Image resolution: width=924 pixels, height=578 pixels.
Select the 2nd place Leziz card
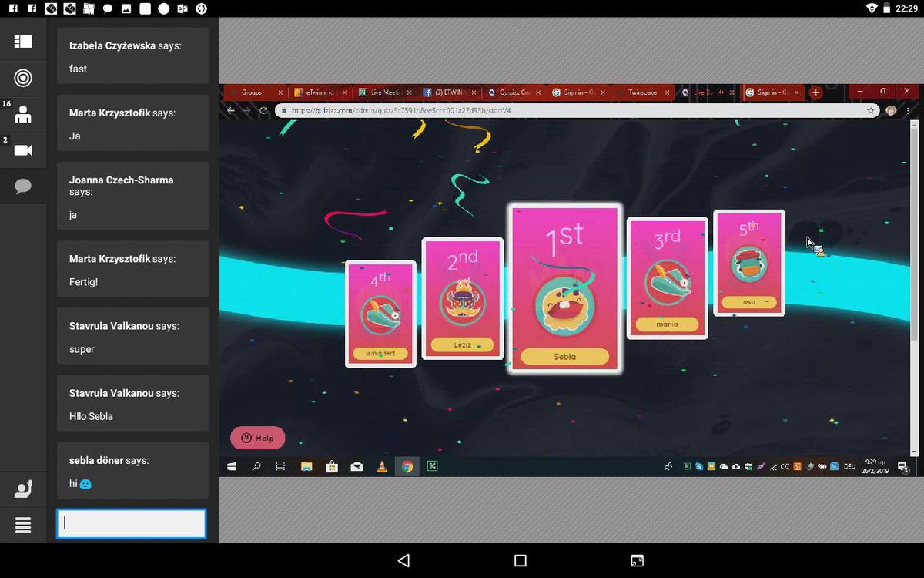[x=463, y=298]
